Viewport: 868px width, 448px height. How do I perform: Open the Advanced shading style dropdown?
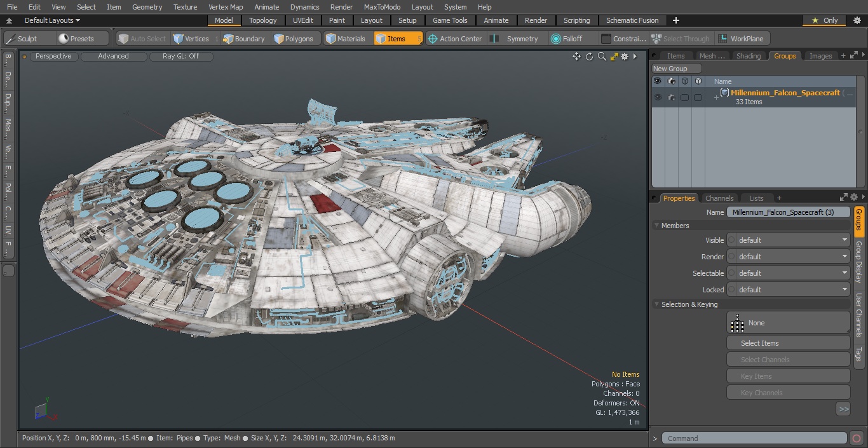pyautogui.click(x=113, y=56)
